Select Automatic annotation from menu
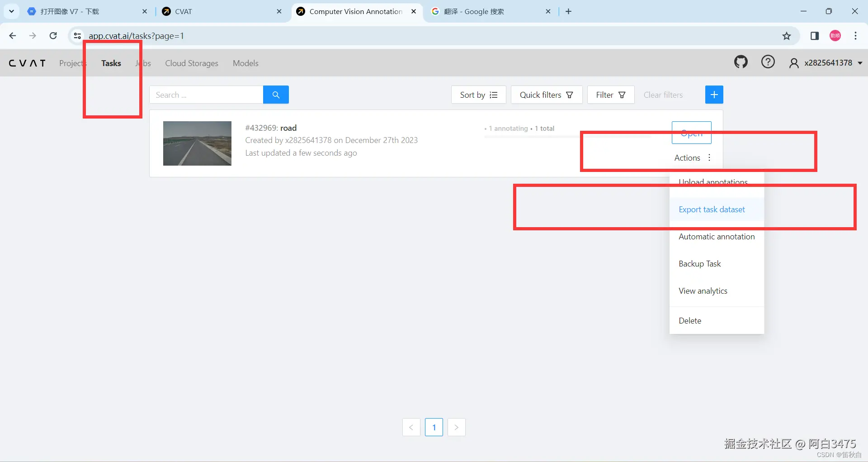Screen dimensions: 868x462 click(717, 237)
